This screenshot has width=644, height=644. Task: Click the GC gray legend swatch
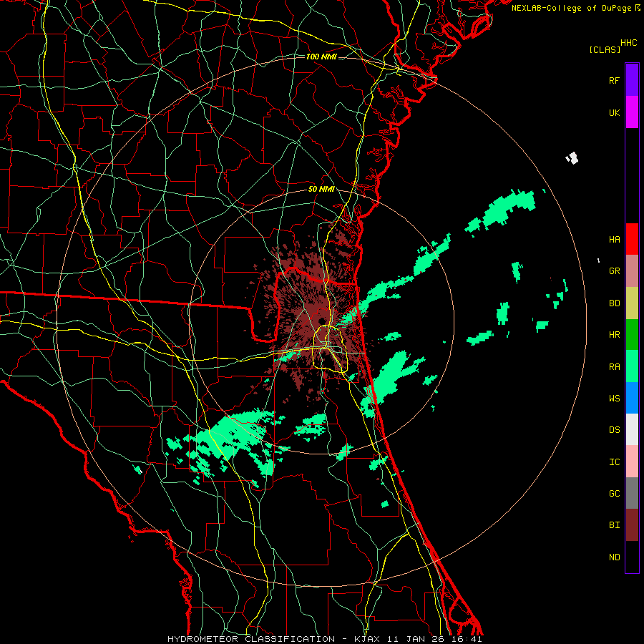[x=632, y=493]
